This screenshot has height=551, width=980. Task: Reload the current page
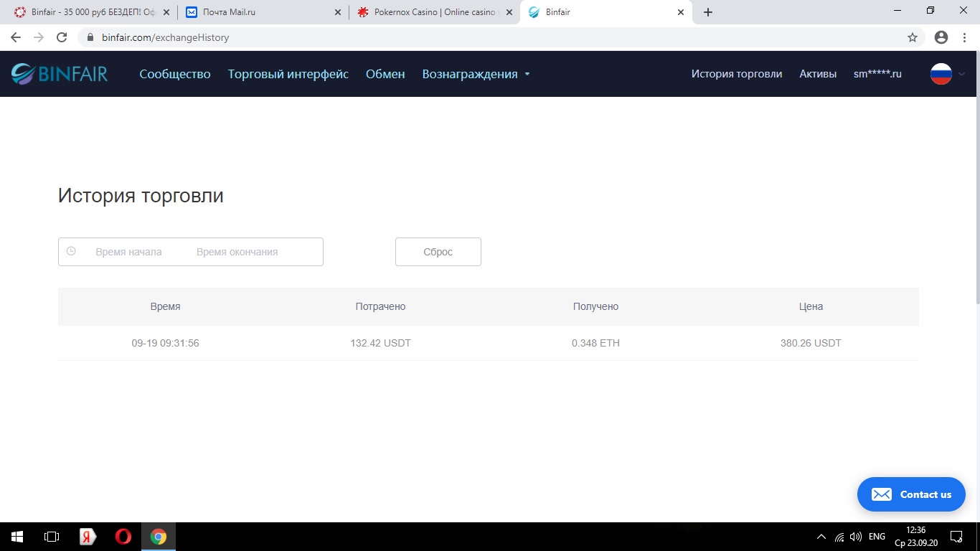(62, 37)
